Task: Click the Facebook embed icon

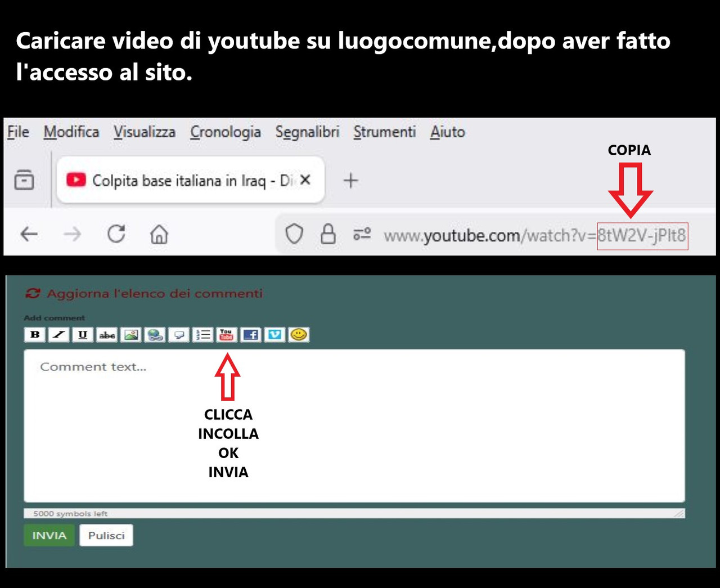Action: tap(251, 335)
